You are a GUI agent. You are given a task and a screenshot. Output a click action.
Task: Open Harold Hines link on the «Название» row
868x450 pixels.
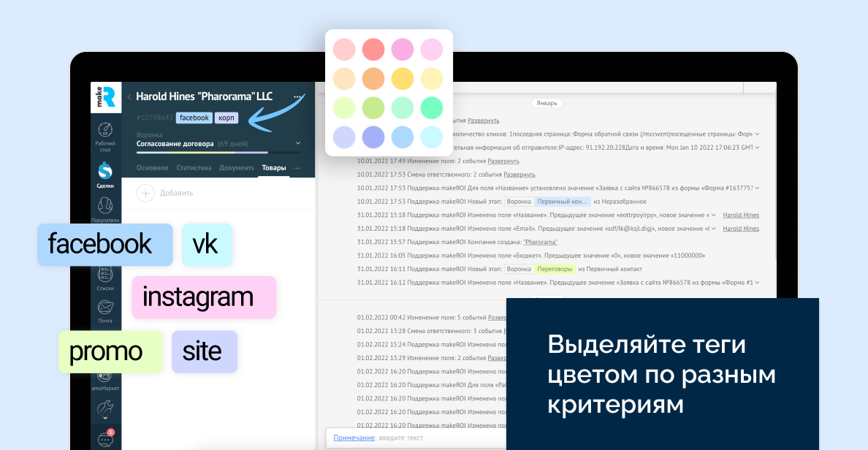pos(741,216)
